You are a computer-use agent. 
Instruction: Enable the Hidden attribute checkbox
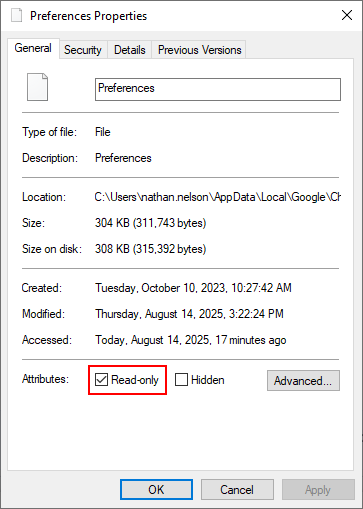[x=181, y=380]
